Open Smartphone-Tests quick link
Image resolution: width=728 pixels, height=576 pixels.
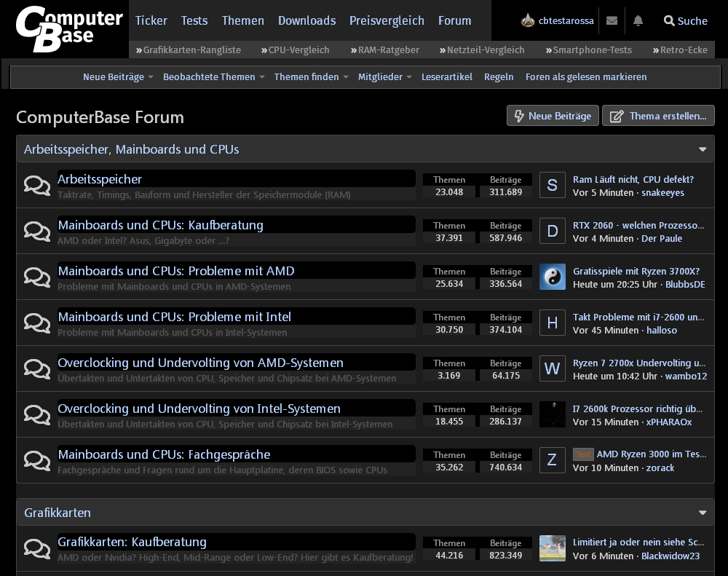[x=589, y=50]
